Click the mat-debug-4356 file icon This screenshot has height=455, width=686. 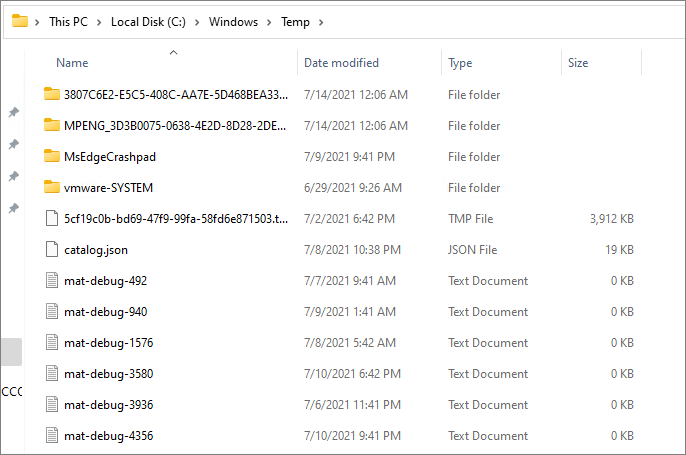[52, 436]
